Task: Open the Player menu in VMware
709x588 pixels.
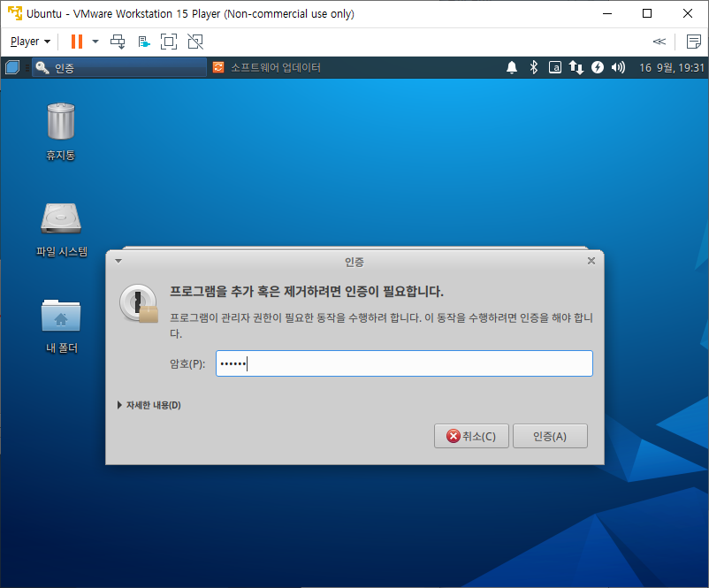Action: [x=30, y=42]
